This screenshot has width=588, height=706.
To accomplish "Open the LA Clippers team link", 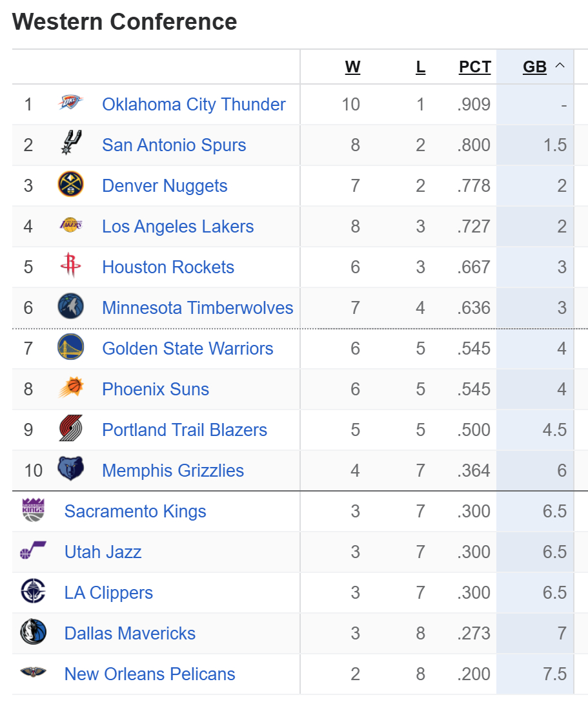I will 108,592.
